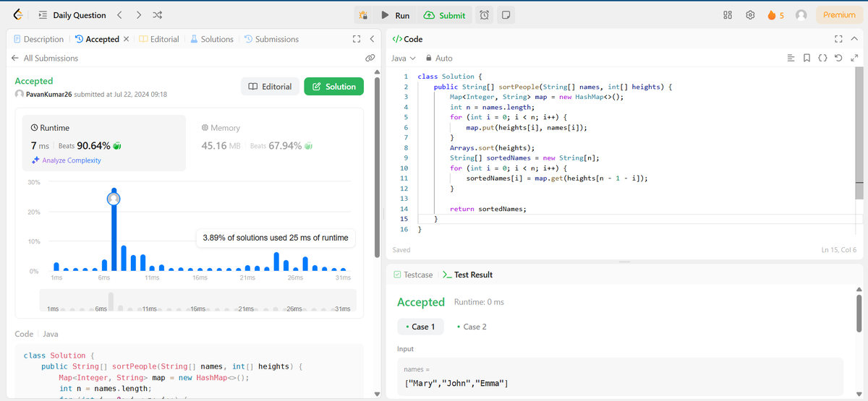The image size is (868, 401).
Task: Pick a random question shuffle icon
Action: coord(158,15)
